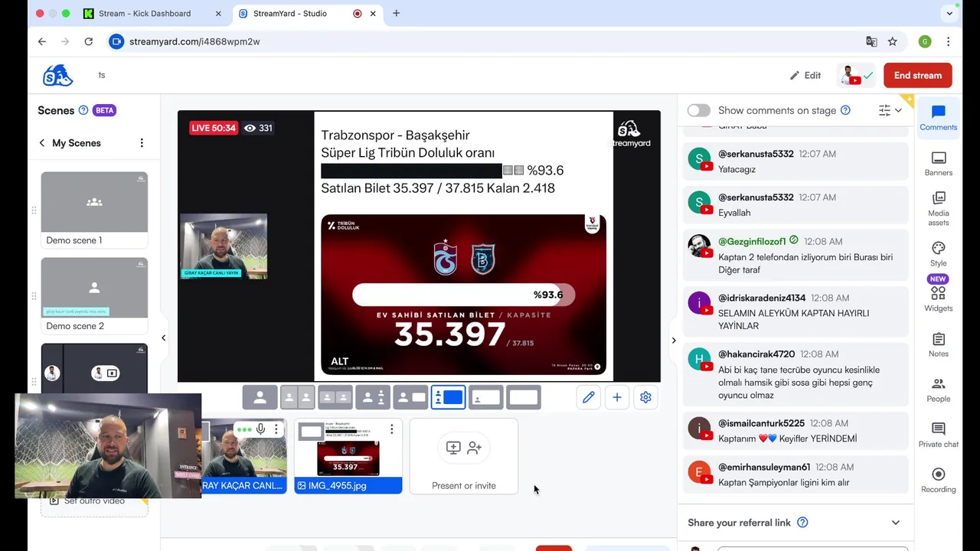This screenshot has width=980, height=551.
Task: Click comment from @idriskaradeniz4134
Action: click(x=795, y=311)
